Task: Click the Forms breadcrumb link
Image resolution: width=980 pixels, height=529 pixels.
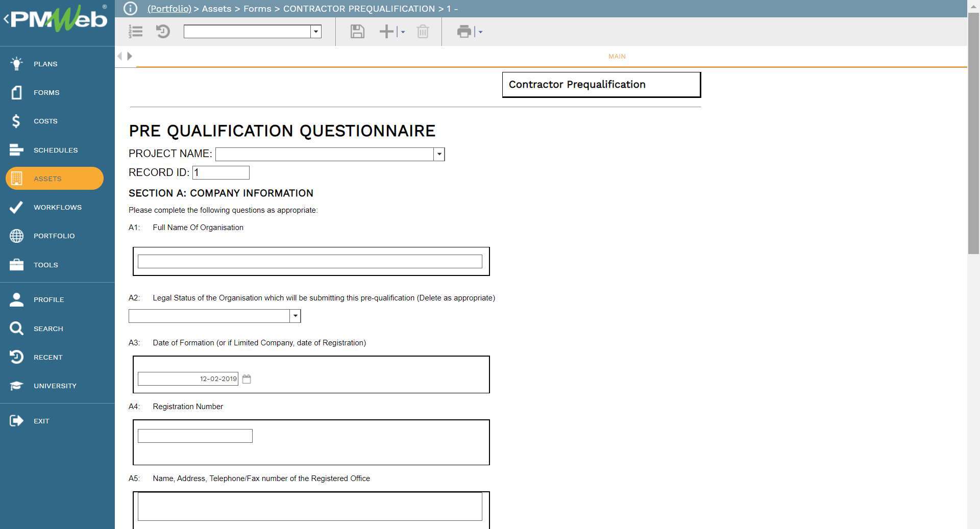Action: (257, 9)
